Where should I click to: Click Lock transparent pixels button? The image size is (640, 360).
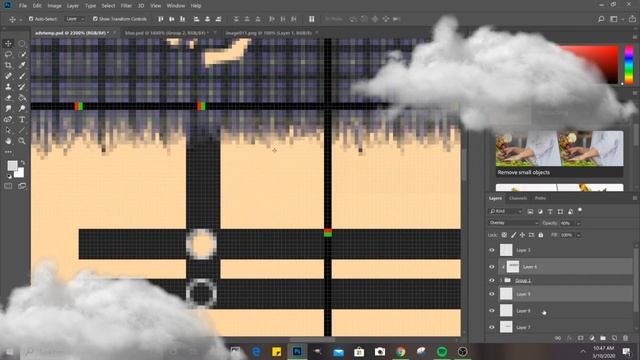pyautogui.click(x=504, y=235)
